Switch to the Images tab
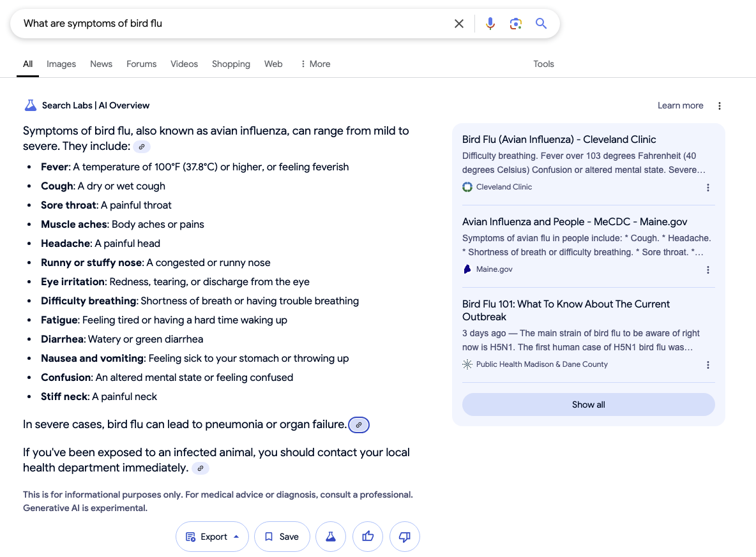The width and height of the screenshot is (756, 557). 61,64
